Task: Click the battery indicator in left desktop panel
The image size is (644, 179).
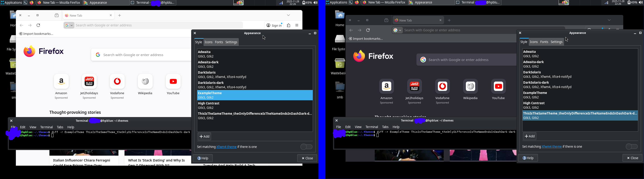Action: coord(307,3)
